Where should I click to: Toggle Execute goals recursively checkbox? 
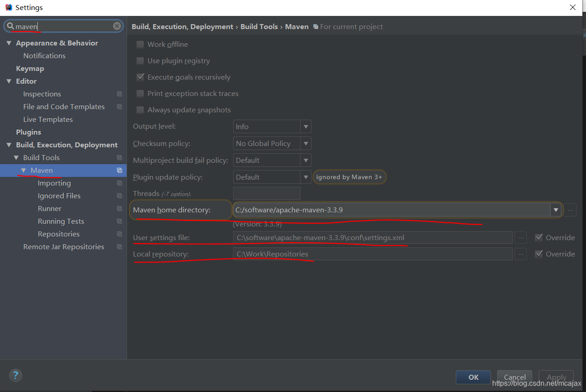pos(140,77)
